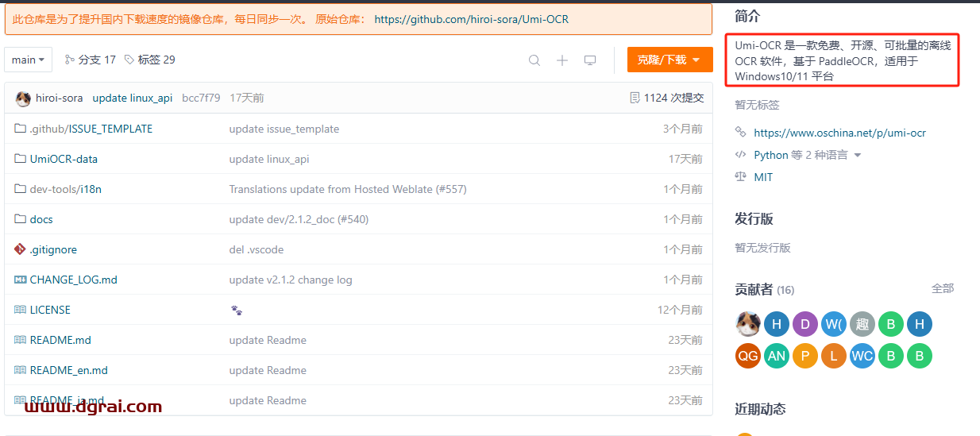Click the file icon beside README.md
This screenshot has height=436, width=980.
pos(20,340)
